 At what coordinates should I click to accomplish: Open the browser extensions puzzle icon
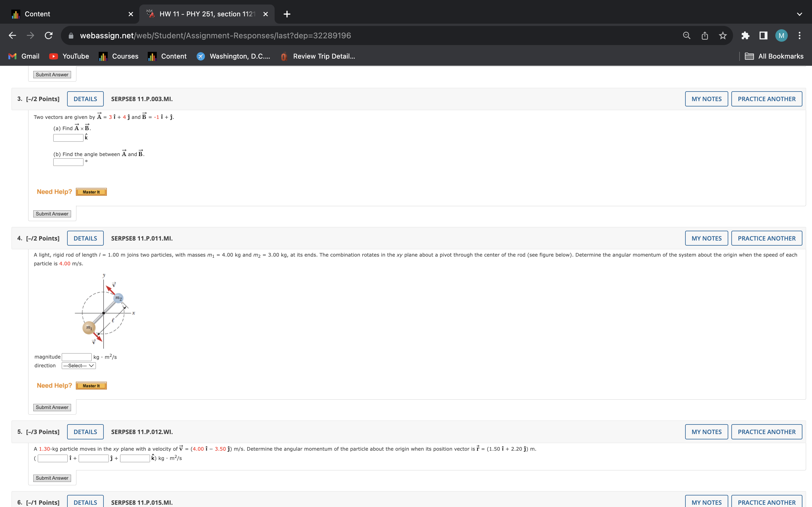[x=745, y=35]
